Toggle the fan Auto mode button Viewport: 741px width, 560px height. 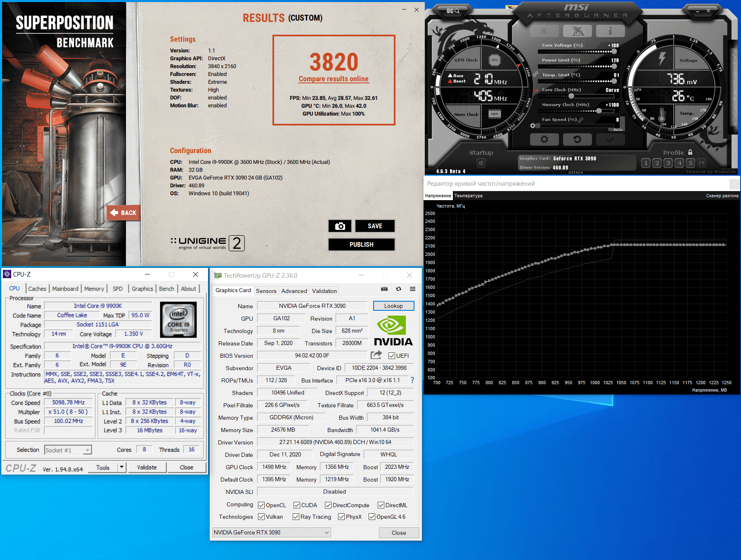point(618,130)
